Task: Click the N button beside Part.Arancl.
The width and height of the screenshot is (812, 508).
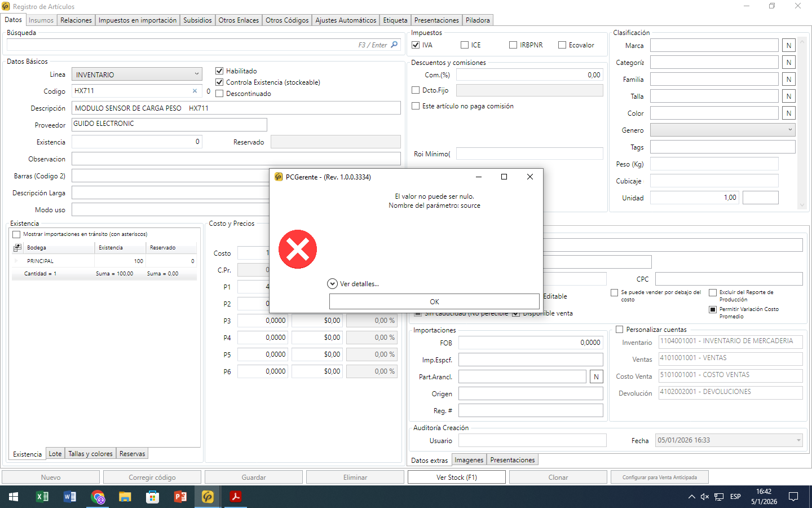Action: point(596,377)
